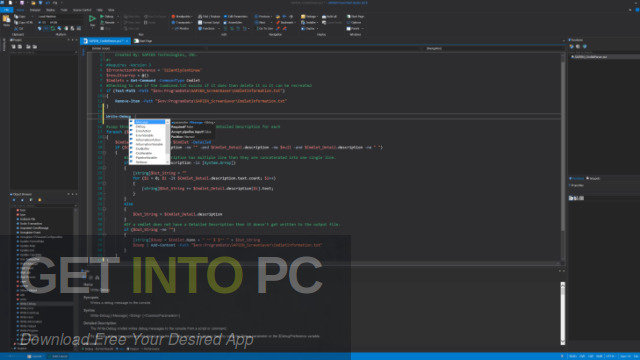The height and width of the screenshot is (360, 640).
Task: Click the Monitor button
Action: click(181, 29)
